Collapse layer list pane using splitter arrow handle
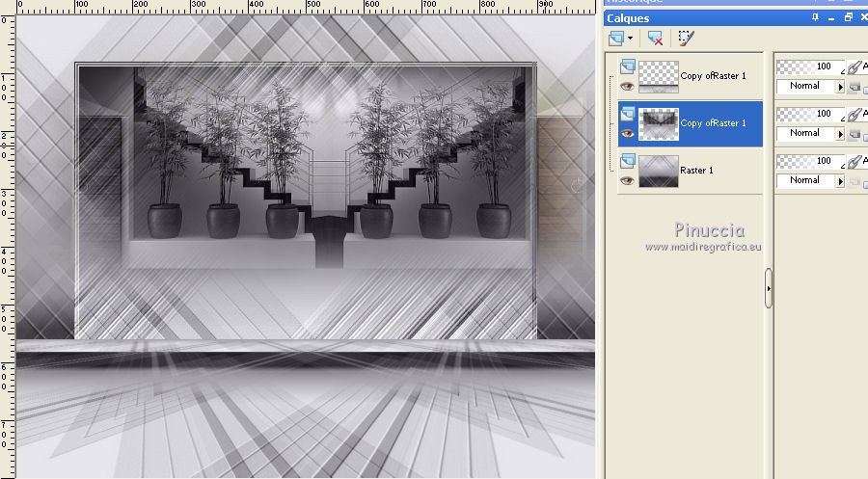The height and width of the screenshot is (479, 868). point(769,288)
